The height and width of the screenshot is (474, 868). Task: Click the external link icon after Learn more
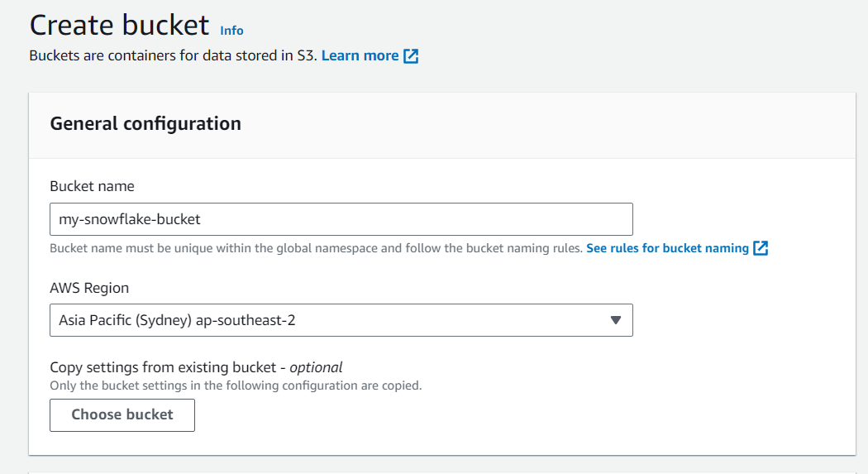pyautogui.click(x=411, y=56)
